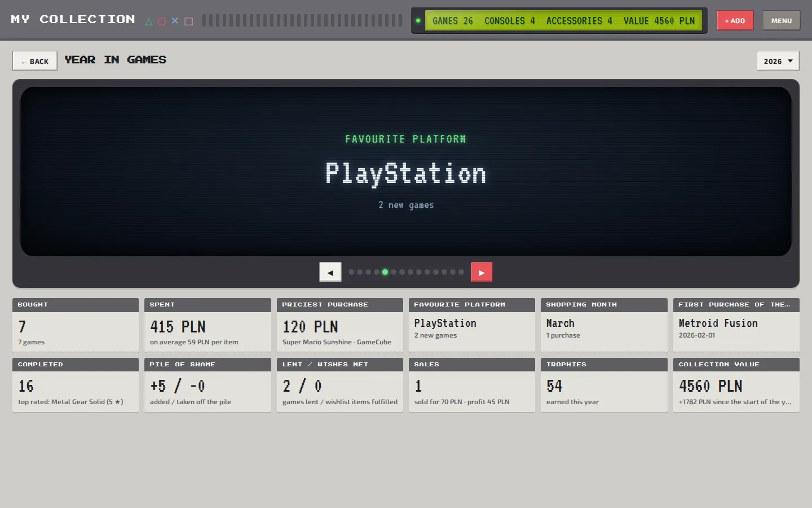This screenshot has height=508, width=812.
Task: Click GAMES 26 in the LCD display
Action: point(453,21)
